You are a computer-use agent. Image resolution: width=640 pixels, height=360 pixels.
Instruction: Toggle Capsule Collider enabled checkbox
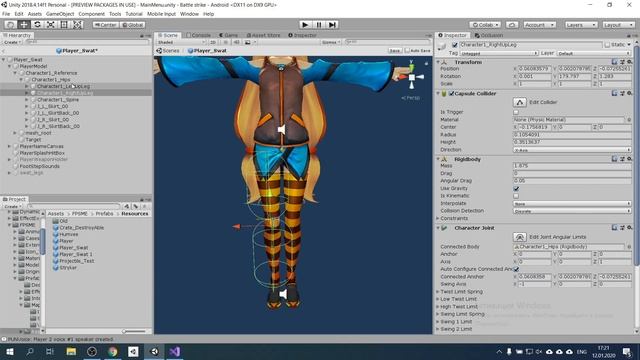pos(451,93)
